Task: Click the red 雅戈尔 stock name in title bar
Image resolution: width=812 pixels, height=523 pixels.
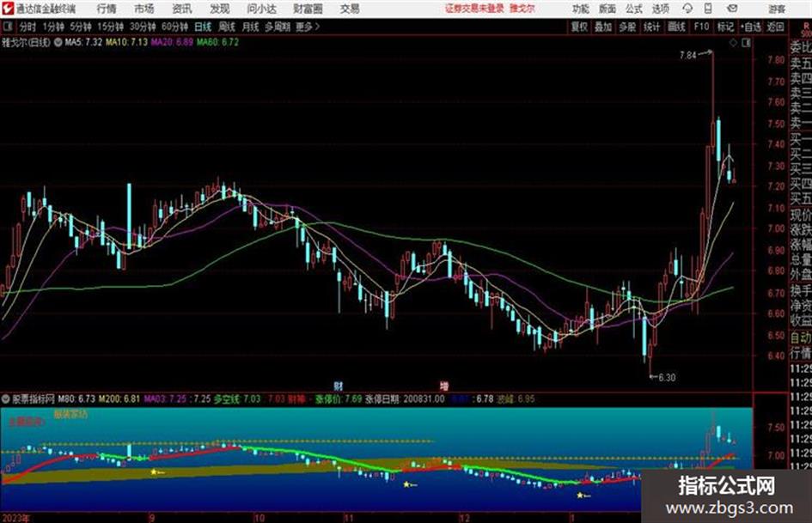Action: (522, 9)
